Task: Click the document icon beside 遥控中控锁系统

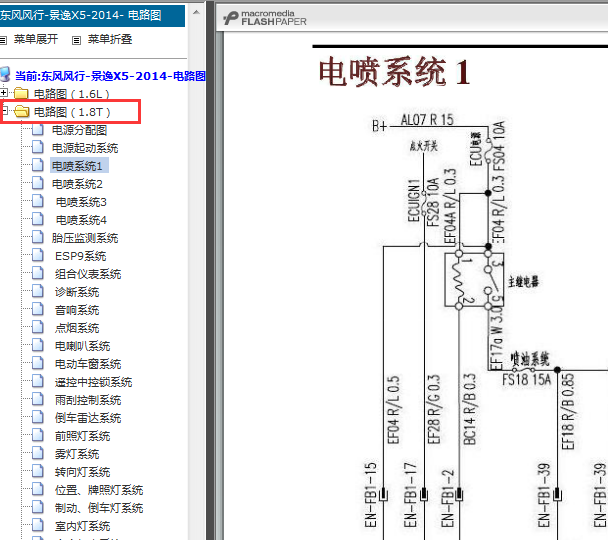Action: click(x=38, y=381)
